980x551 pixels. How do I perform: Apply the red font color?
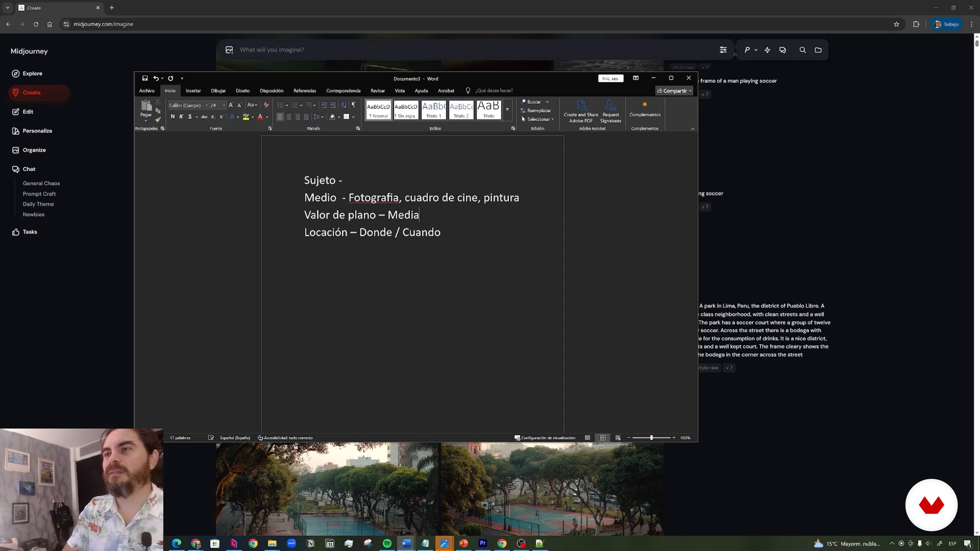(x=260, y=117)
